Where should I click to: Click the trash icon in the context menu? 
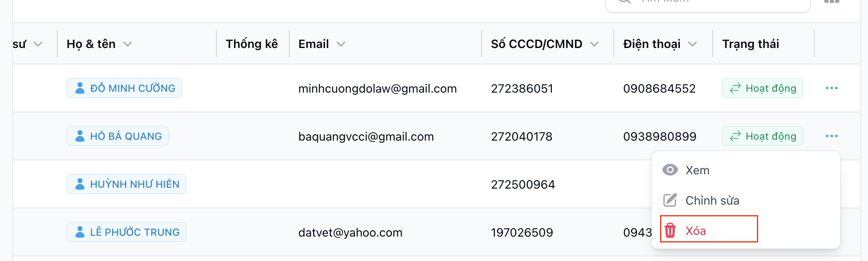tap(670, 231)
